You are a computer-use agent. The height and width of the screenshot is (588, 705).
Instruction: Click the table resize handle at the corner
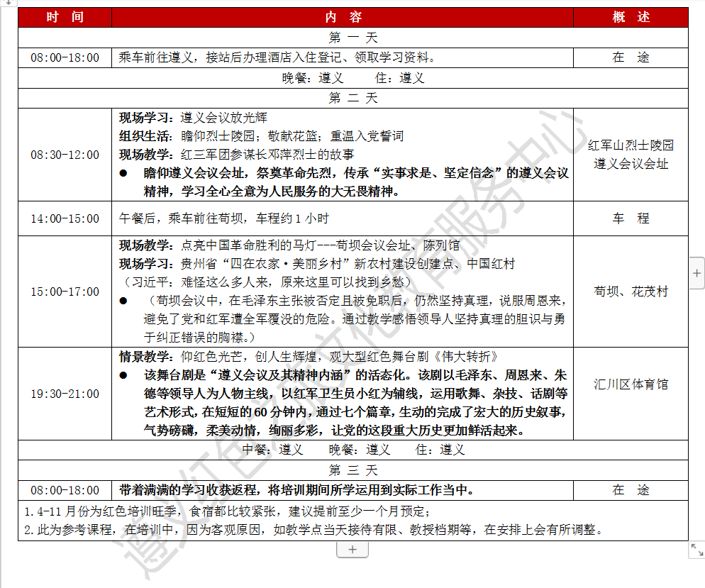[x=697, y=550]
